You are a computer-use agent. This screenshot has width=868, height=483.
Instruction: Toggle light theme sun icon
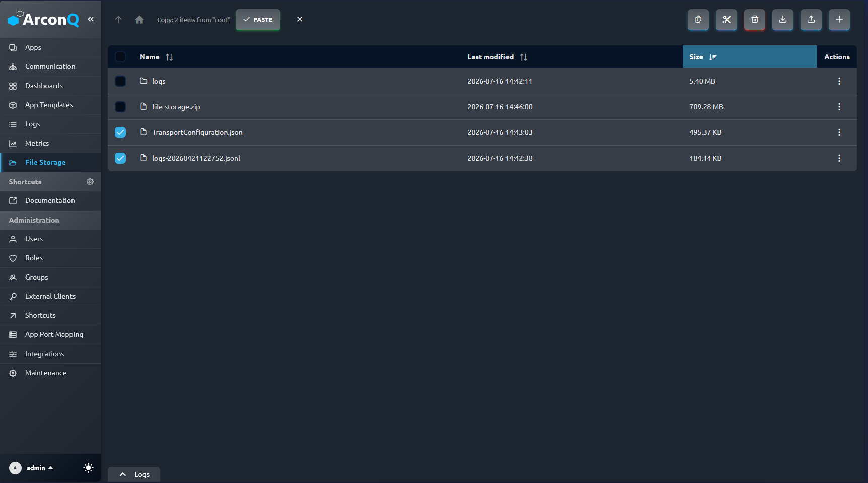88,468
